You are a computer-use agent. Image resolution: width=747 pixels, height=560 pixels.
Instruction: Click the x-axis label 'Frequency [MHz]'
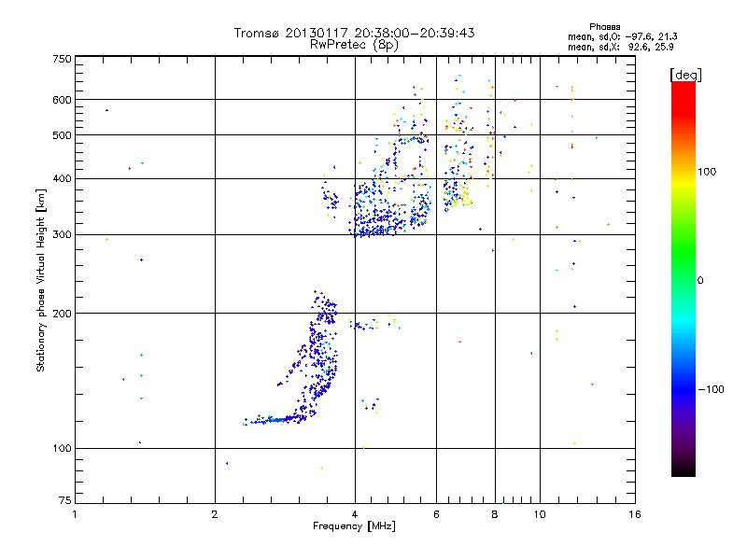click(354, 526)
